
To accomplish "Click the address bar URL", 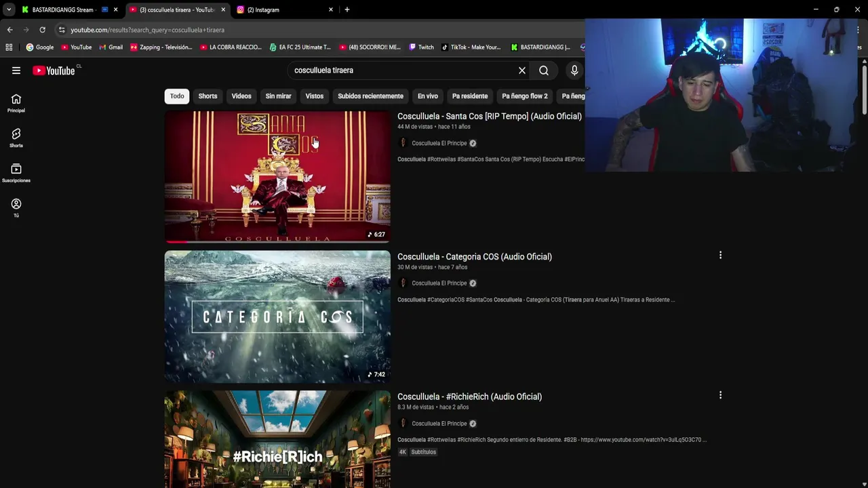I will pyautogui.click(x=147, y=30).
